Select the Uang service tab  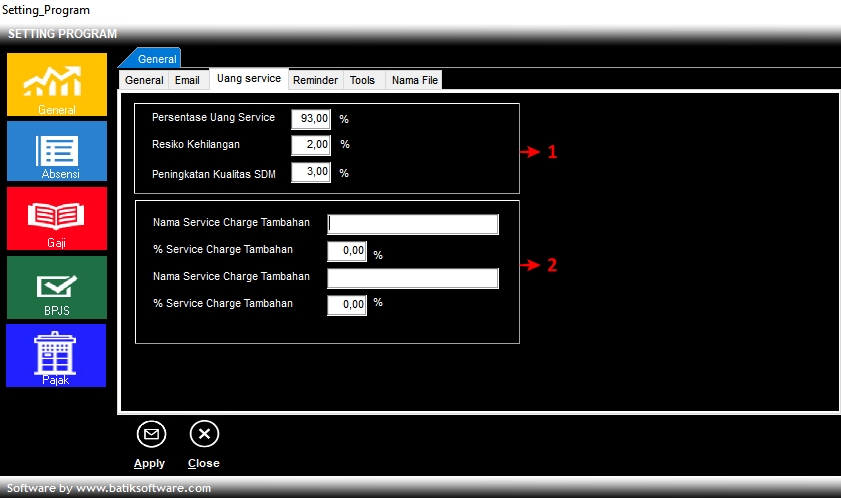(x=249, y=78)
